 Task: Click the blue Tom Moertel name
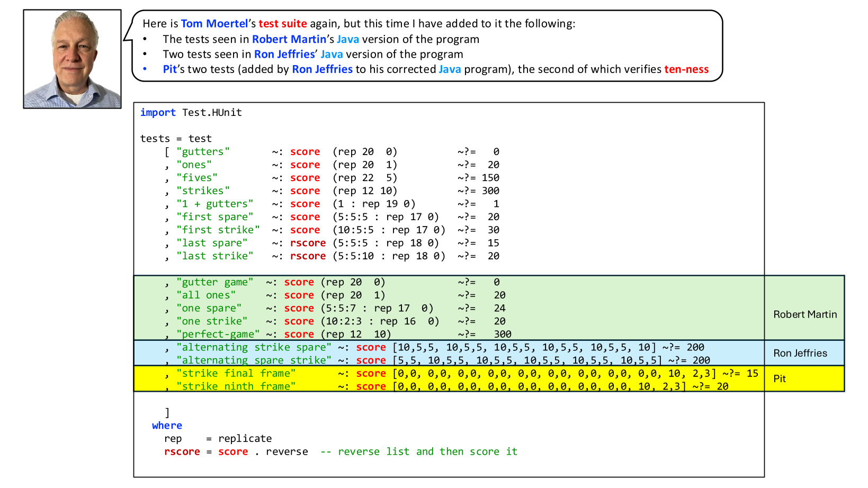click(x=214, y=24)
